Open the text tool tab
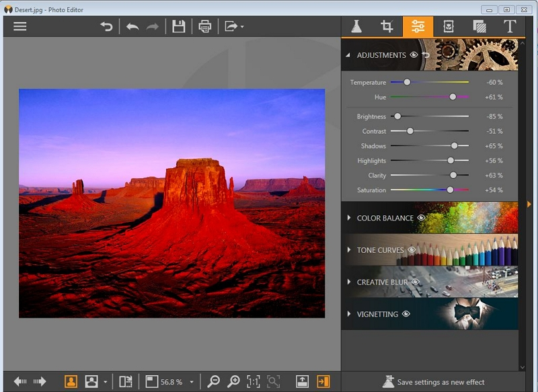 510,26
